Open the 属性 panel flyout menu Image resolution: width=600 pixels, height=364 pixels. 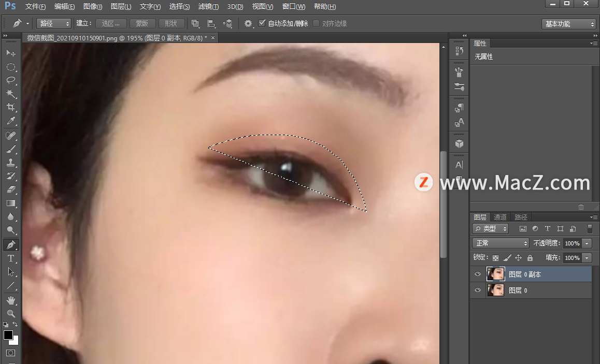click(x=594, y=43)
